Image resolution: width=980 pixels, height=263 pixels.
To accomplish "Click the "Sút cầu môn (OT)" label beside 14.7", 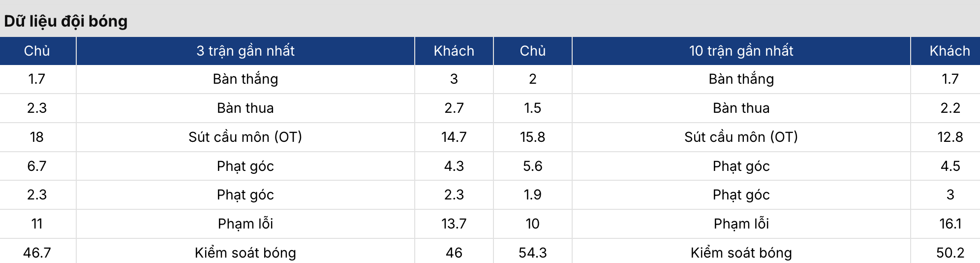I will 245,137.
